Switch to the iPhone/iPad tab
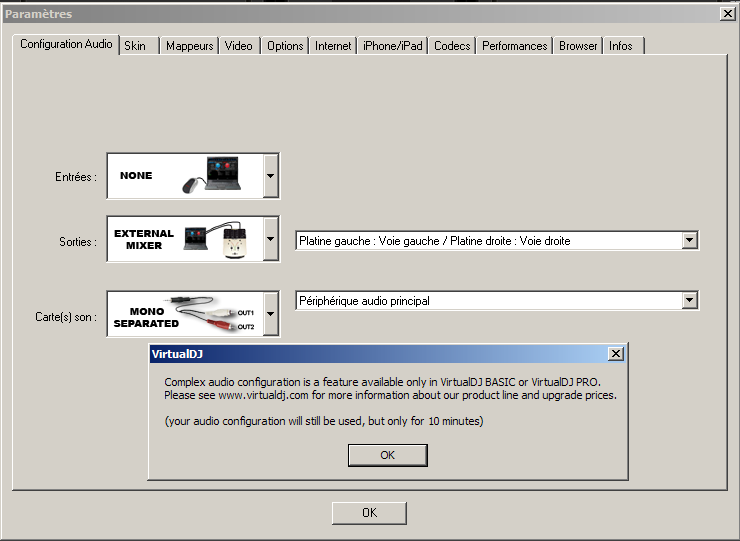 [393, 46]
